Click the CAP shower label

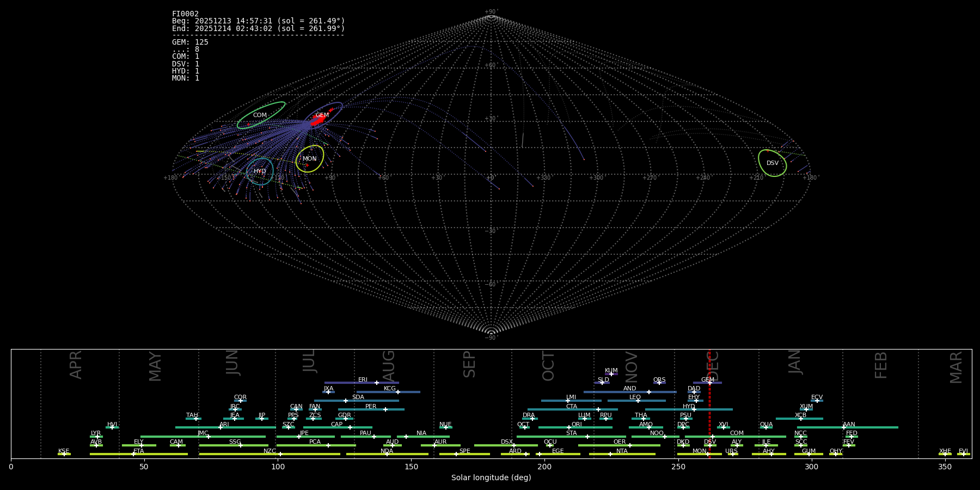tap(337, 425)
